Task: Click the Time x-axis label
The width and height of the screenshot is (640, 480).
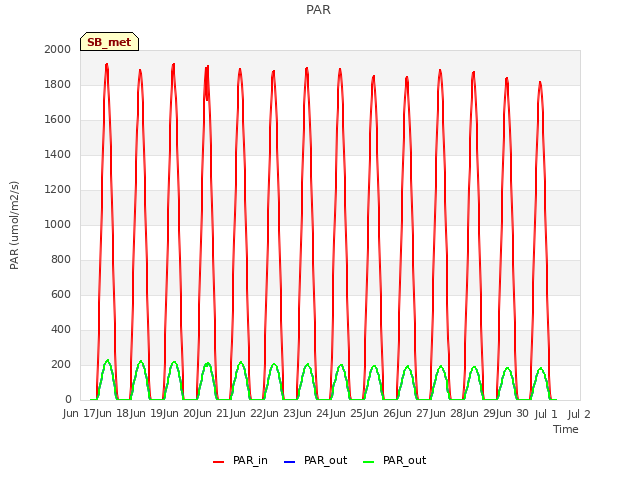Action: coord(566,429)
